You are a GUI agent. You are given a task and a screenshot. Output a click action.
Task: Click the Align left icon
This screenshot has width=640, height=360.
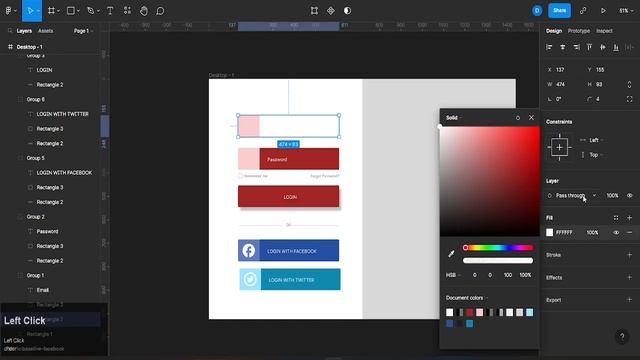(549, 47)
